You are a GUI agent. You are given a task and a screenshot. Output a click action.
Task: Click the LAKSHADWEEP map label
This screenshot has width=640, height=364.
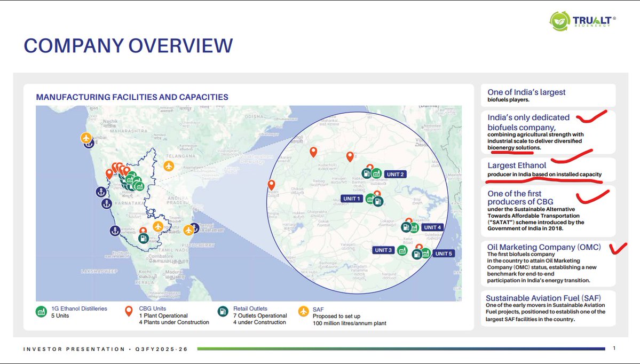[99, 271]
